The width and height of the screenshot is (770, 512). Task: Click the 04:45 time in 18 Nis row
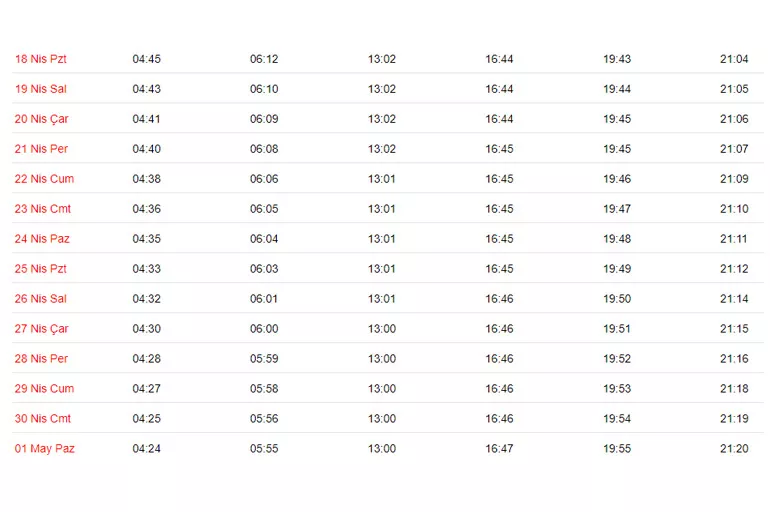click(x=147, y=59)
